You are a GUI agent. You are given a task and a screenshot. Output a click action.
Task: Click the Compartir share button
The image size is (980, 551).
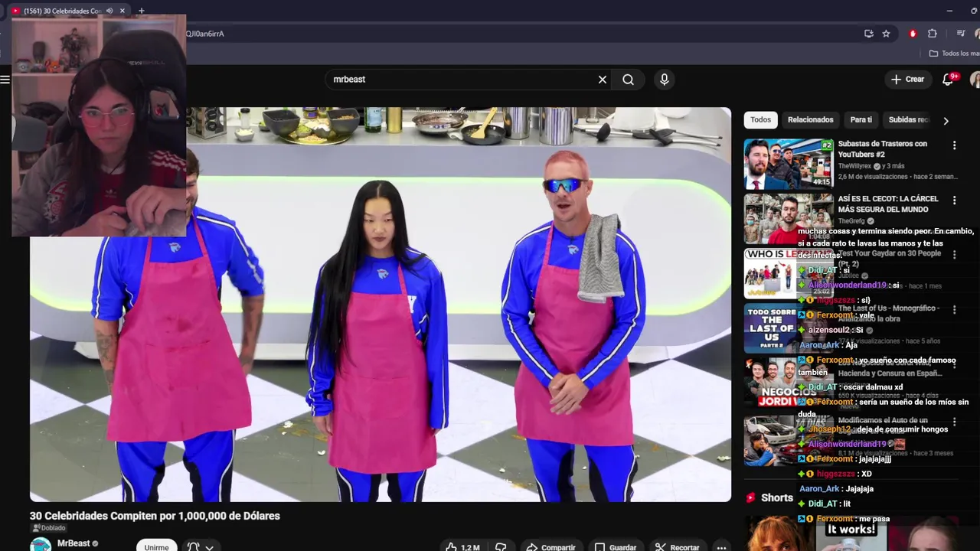click(x=550, y=547)
